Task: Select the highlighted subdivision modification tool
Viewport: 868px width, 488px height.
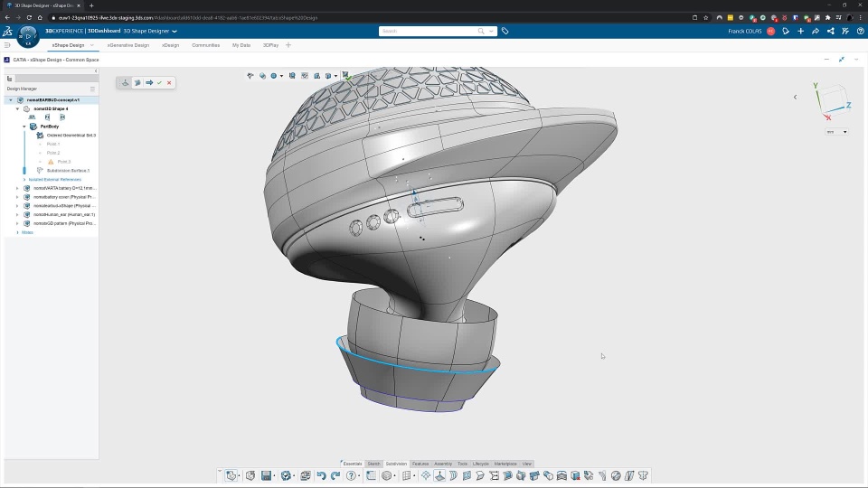Action: click(439, 475)
